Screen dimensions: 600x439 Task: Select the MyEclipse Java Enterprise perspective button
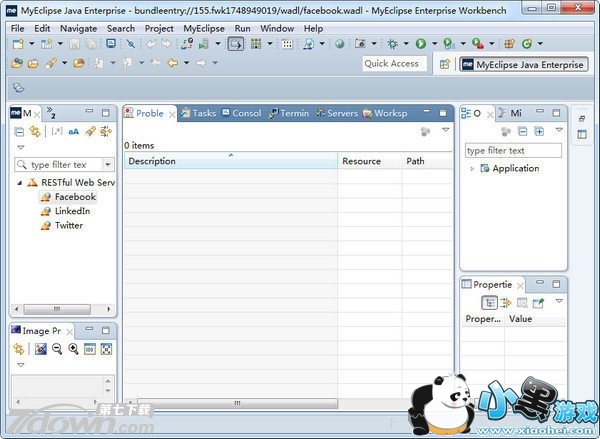pyautogui.click(x=524, y=65)
